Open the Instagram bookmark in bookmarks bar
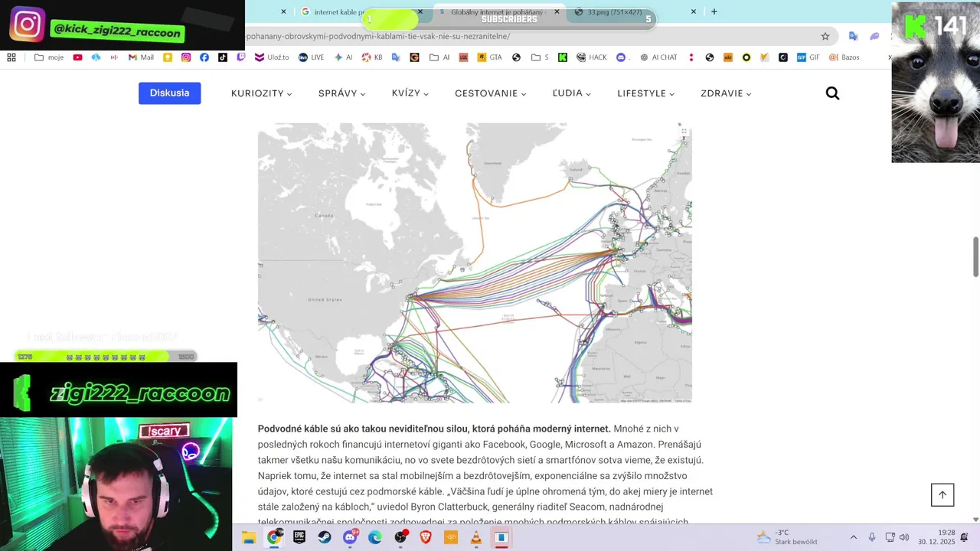The image size is (980, 551). (186, 57)
